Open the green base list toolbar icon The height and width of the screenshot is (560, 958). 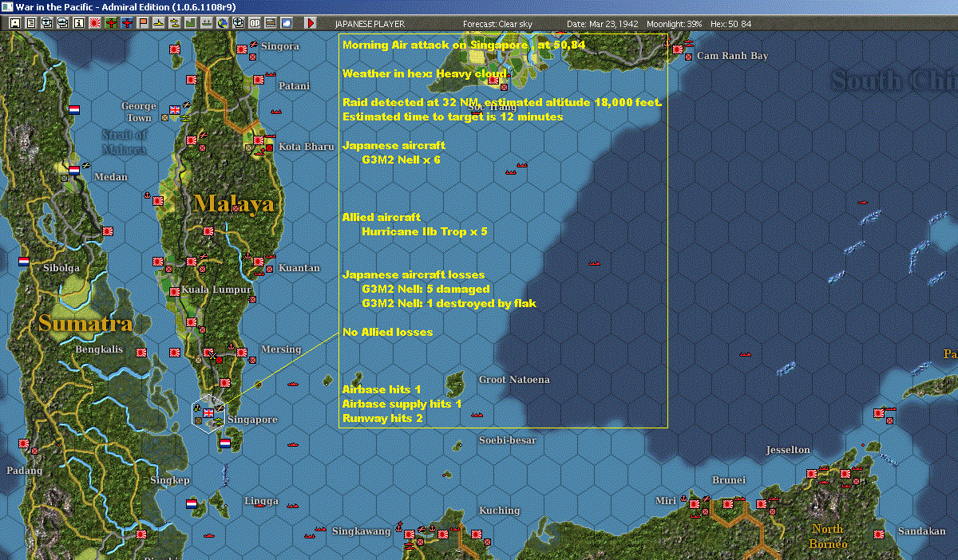[x=190, y=23]
